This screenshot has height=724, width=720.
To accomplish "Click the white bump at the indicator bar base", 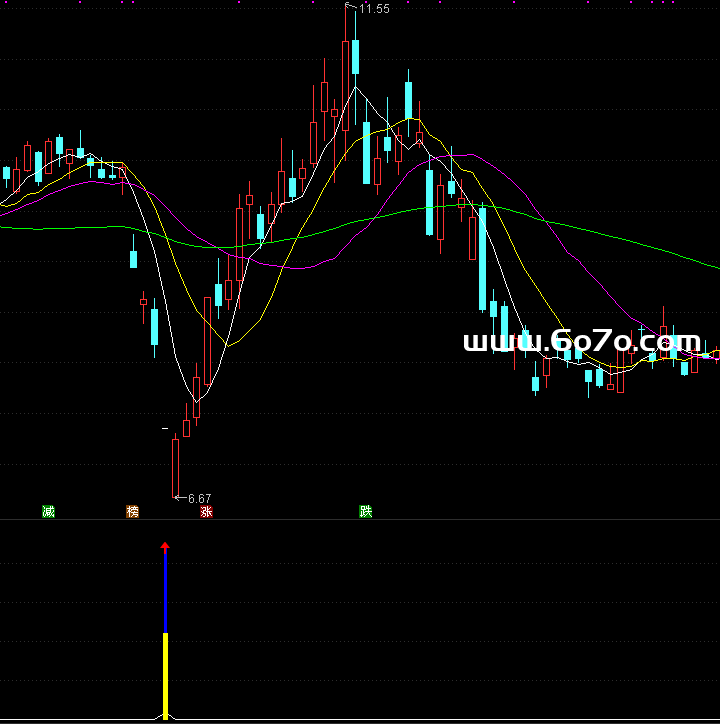I will click(x=165, y=718).
